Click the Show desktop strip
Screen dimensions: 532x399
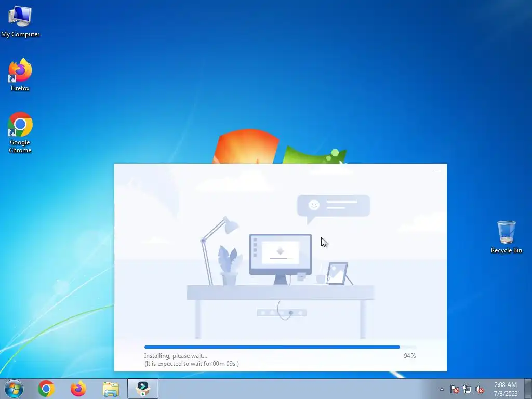point(528,389)
